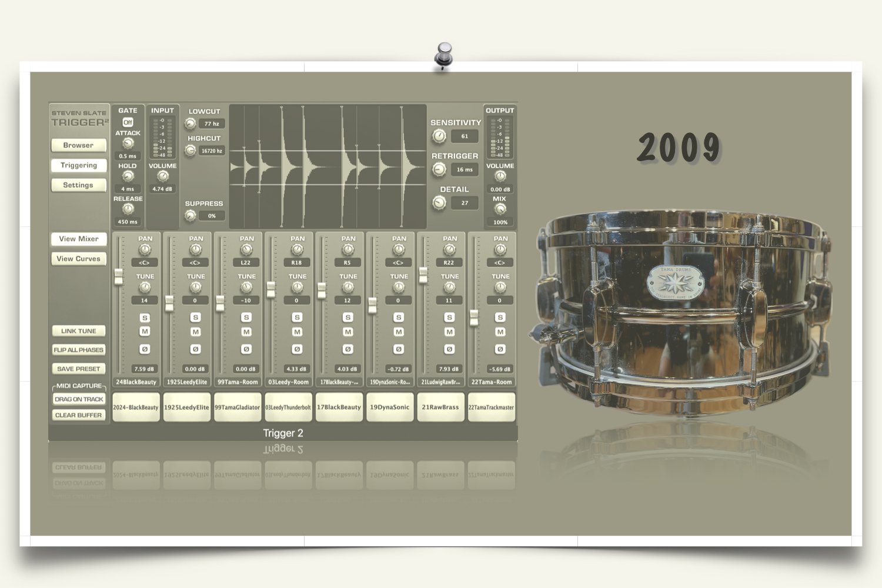Solo the 03Leedy-Room channel
Screen dimensions: 882x588
coord(297,318)
